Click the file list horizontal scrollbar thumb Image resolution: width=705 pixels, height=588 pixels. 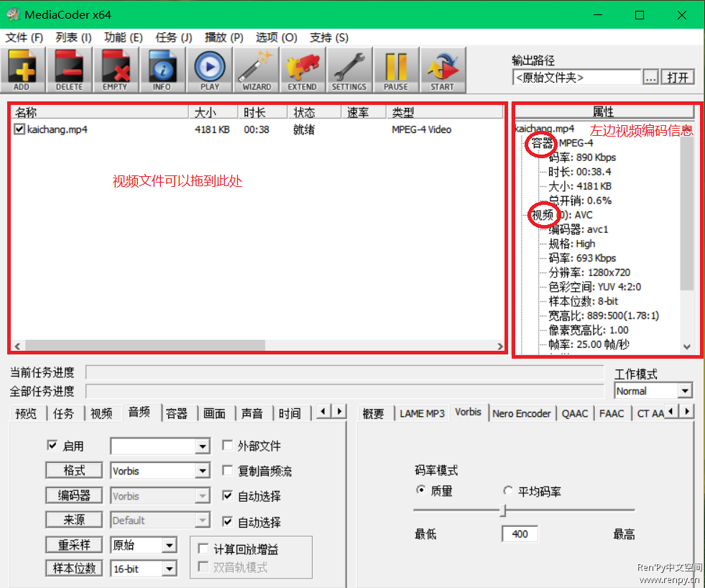pyautogui.click(x=145, y=346)
